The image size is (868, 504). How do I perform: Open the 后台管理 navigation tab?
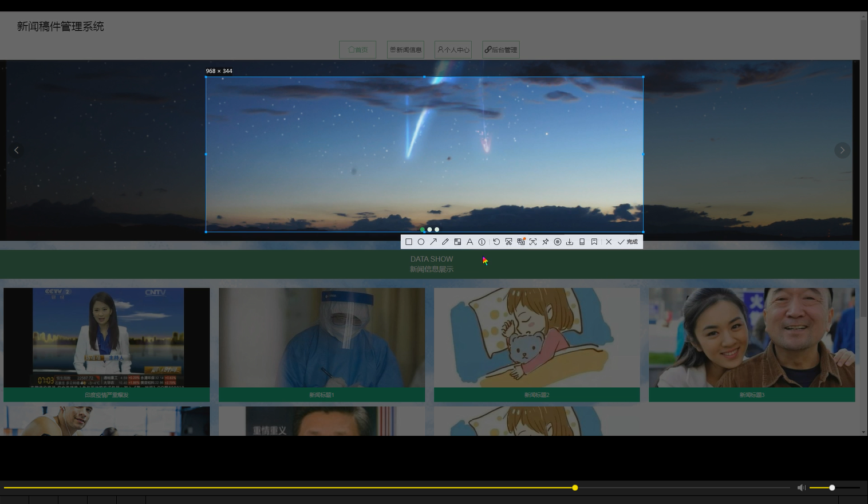click(501, 50)
